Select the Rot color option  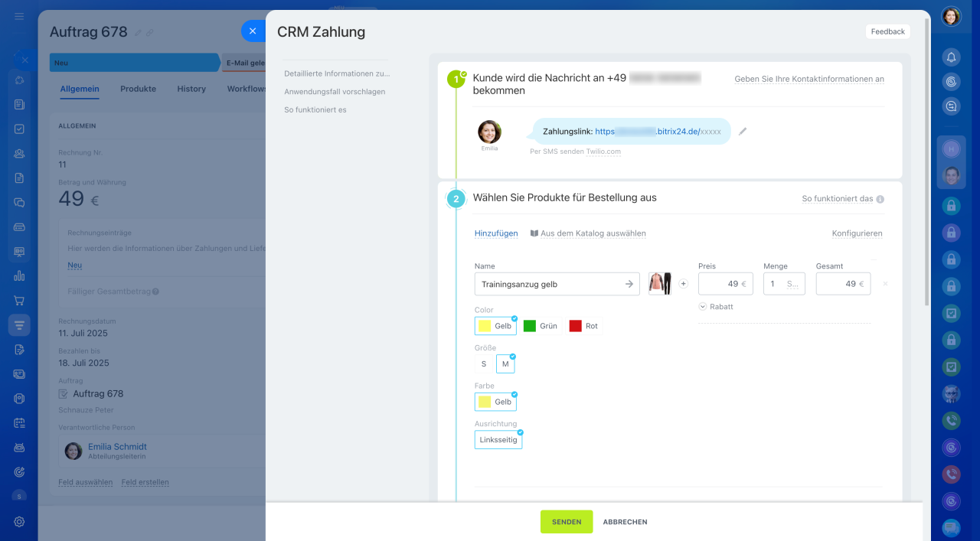pos(584,326)
